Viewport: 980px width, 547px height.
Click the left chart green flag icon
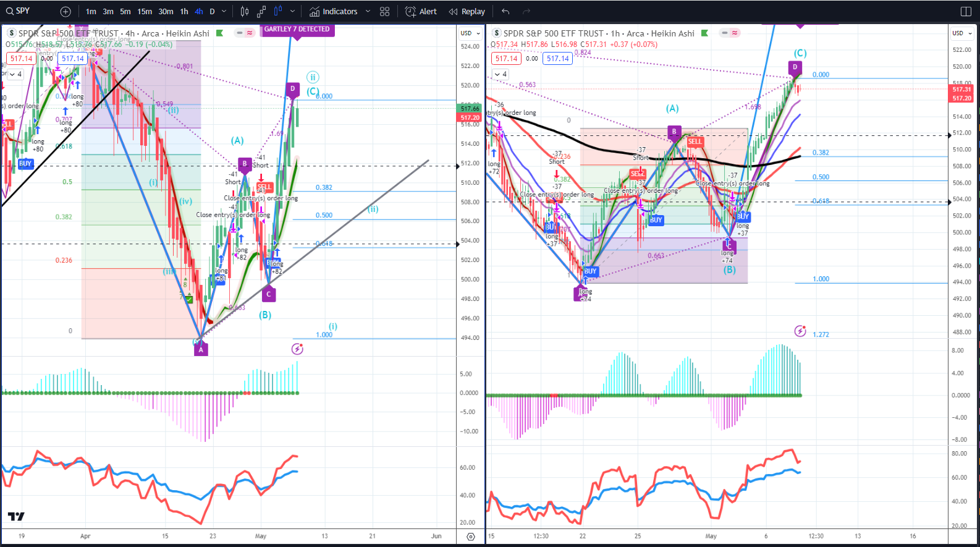tap(219, 33)
